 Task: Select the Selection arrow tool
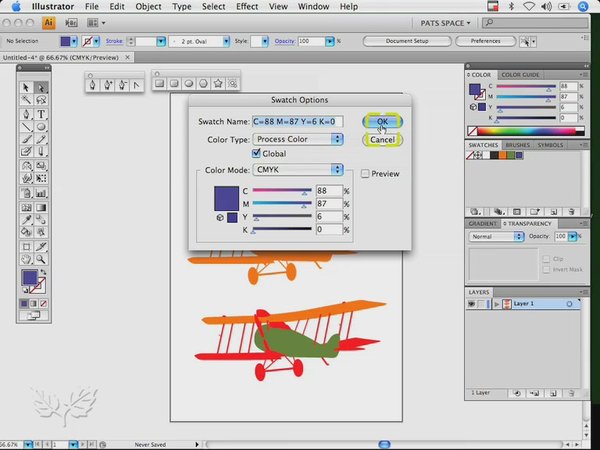click(26, 87)
